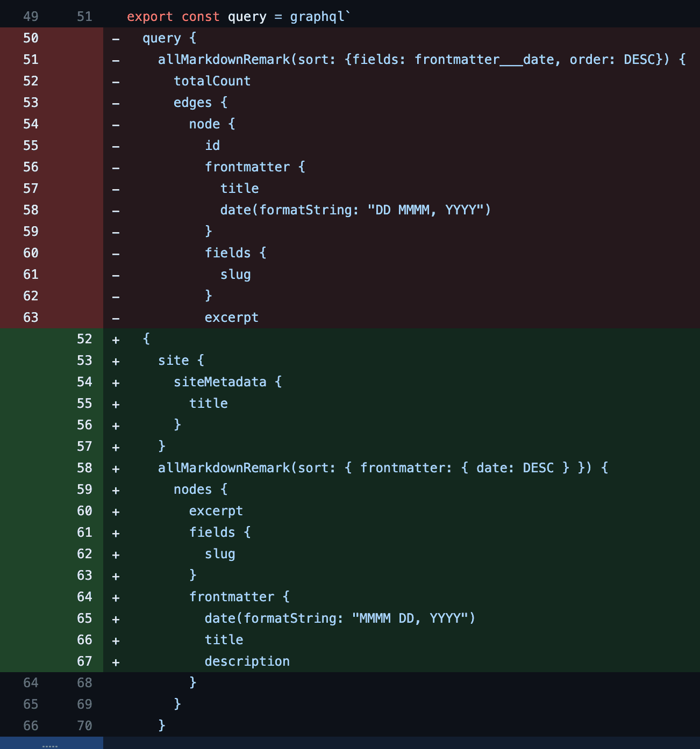Viewport: 700px width, 749px height.
Task: Select deleted line number 58
Action: 31,210
